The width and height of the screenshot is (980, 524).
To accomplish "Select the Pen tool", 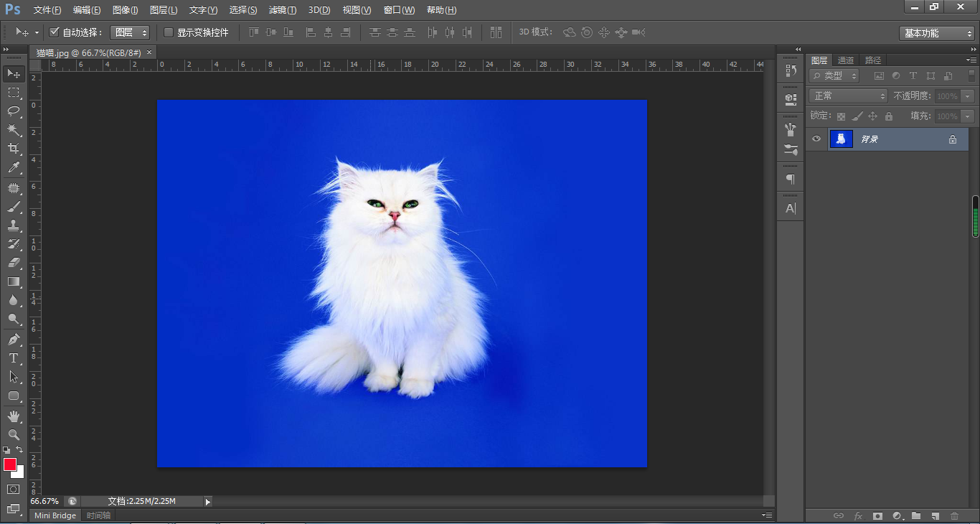I will point(14,340).
